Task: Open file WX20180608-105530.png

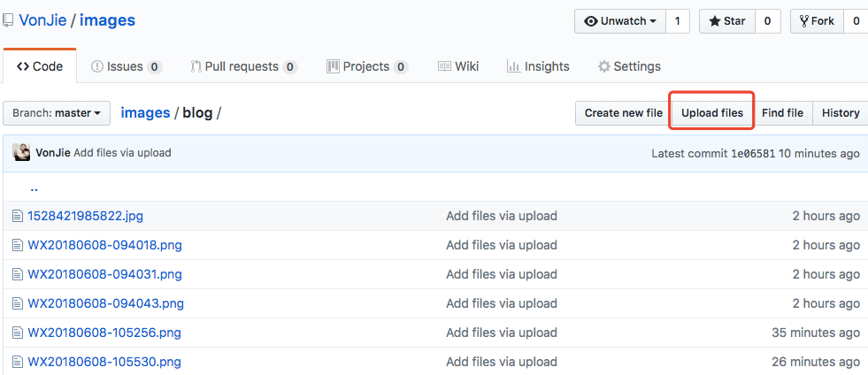Action: 104,363
